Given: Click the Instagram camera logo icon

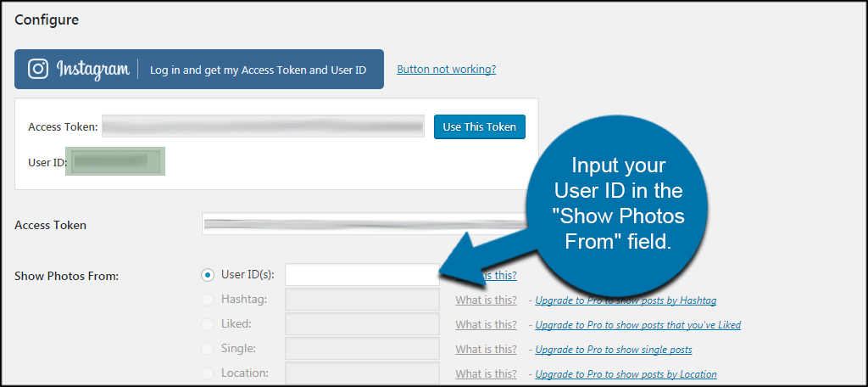Looking at the screenshot, I should (x=38, y=69).
